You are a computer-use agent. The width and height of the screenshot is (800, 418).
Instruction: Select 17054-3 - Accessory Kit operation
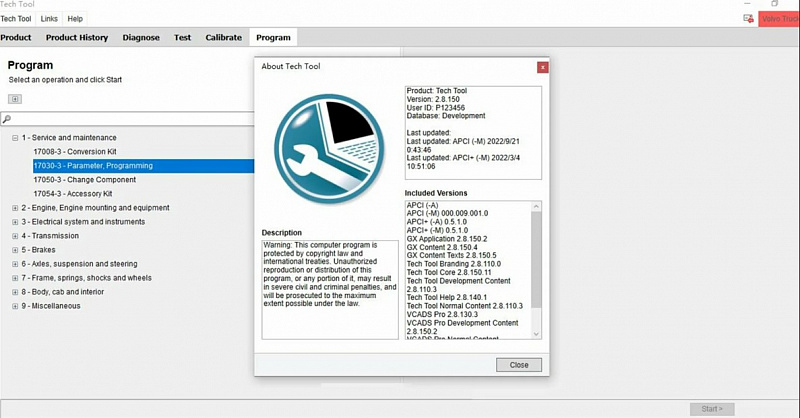click(x=73, y=194)
